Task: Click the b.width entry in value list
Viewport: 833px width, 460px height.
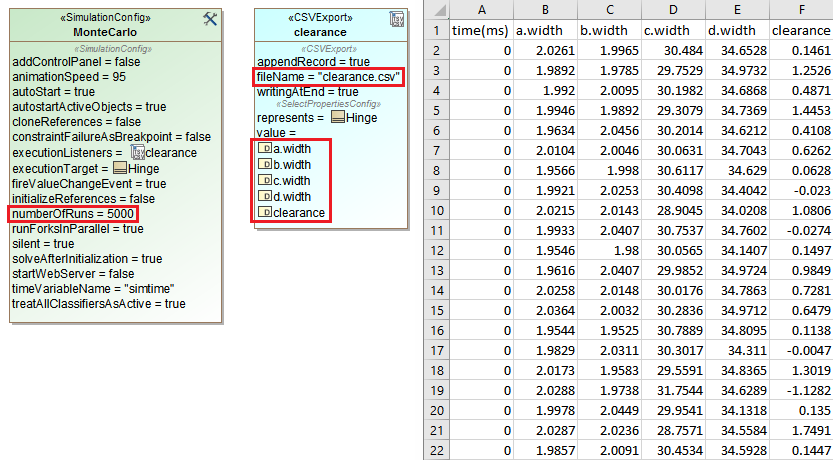Action: [x=292, y=165]
